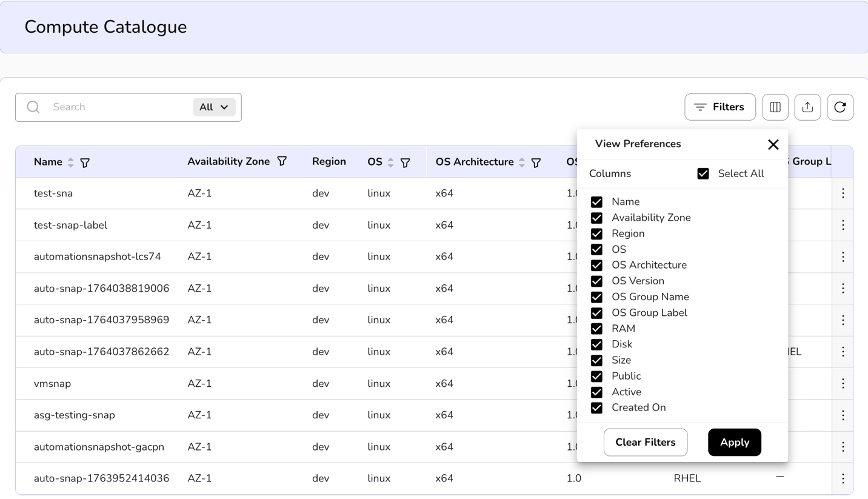The image size is (868, 499).
Task: Refresh the compute catalogue table
Action: point(840,107)
